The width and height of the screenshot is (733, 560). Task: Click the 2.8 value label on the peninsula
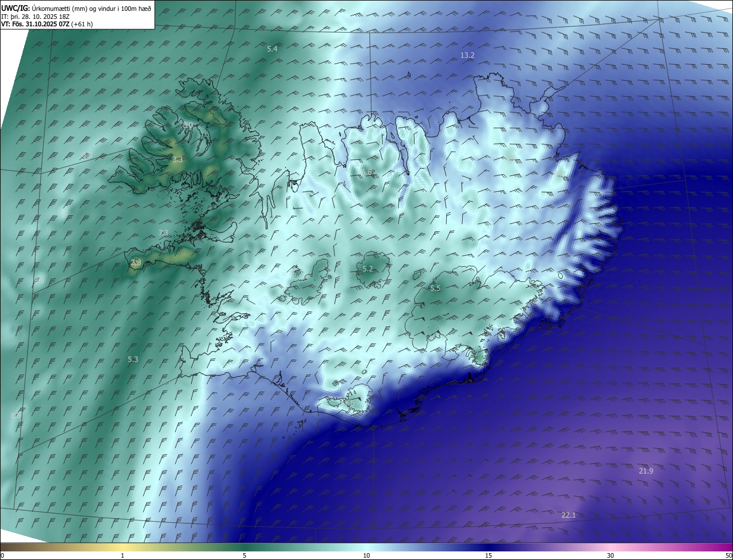pos(136,262)
